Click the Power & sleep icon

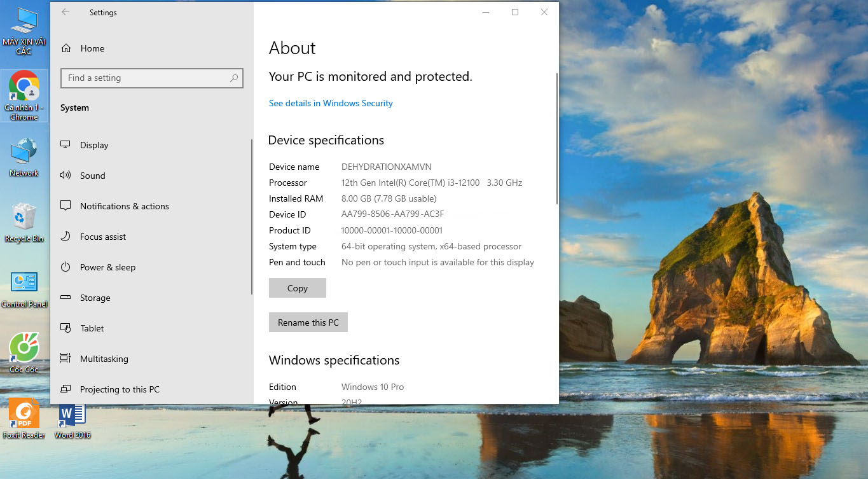point(65,267)
